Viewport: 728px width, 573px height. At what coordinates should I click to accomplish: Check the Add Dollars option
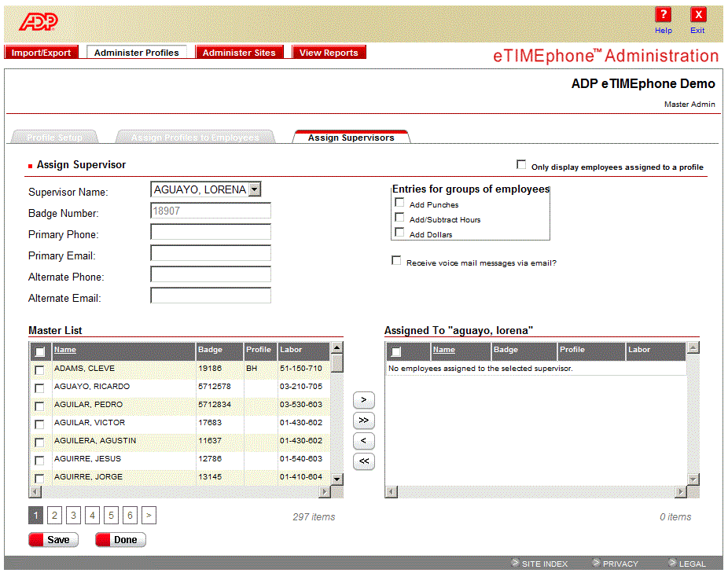[399, 232]
